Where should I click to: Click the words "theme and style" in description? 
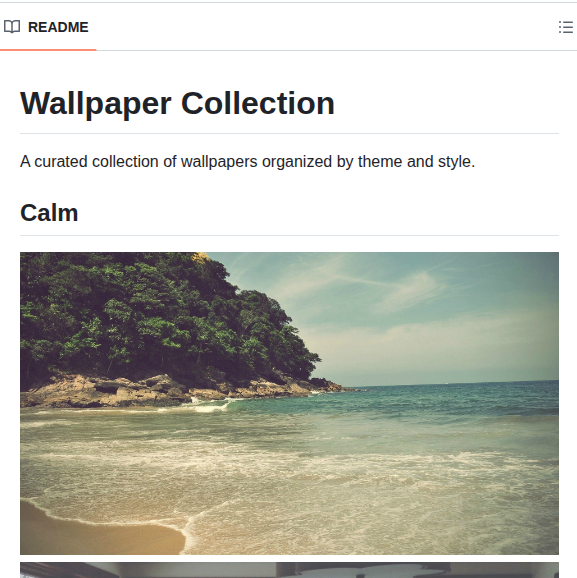(x=416, y=162)
